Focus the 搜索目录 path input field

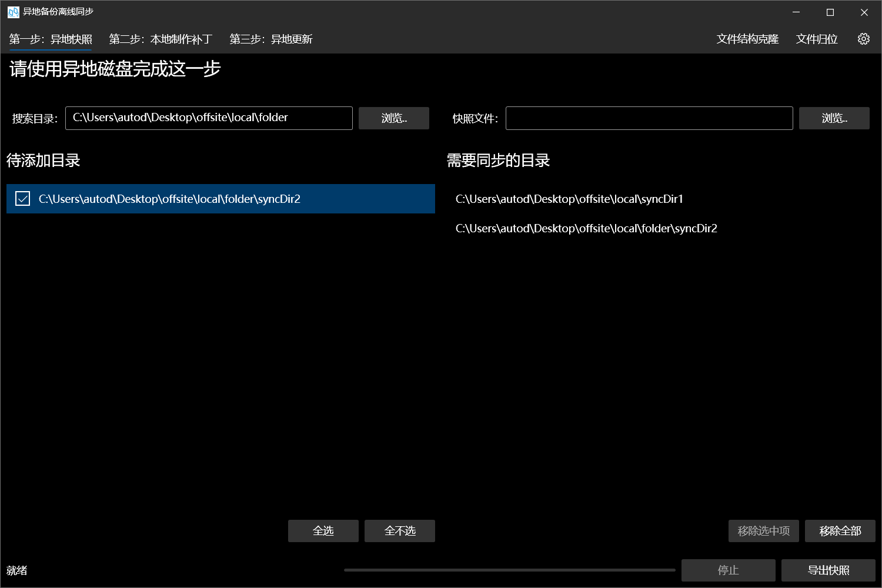click(x=209, y=118)
